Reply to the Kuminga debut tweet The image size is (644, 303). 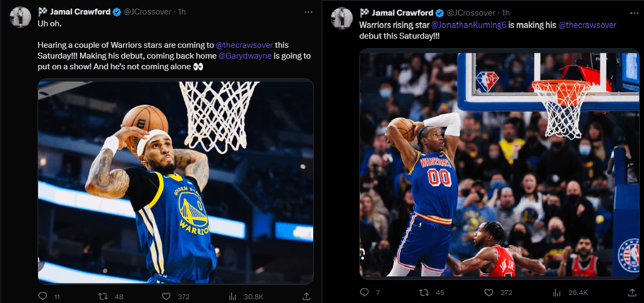click(x=364, y=292)
